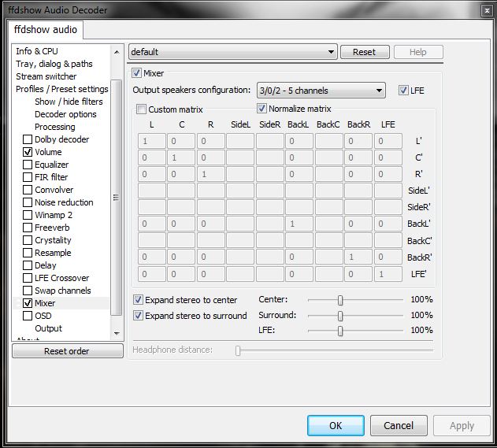Select the Equalizer filter label

[52, 165]
